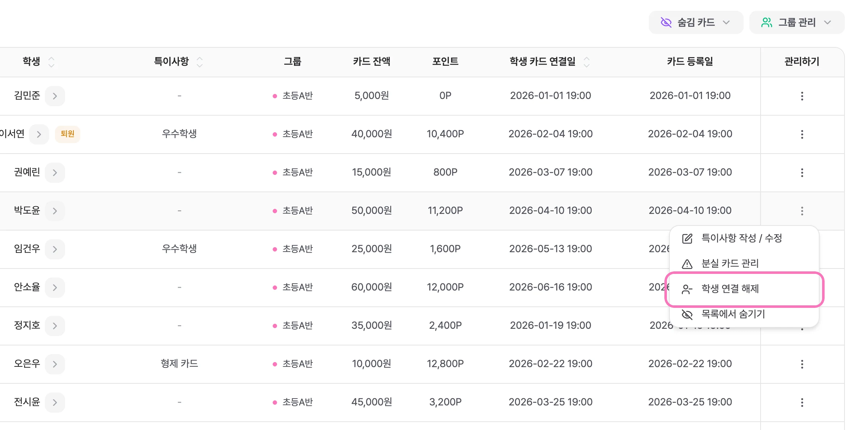The height and width of the screenshot is (430, 868).
Task: Click 2026-03-25 19:00 연결일 in 전시윤 row
Action: (550, 402)
